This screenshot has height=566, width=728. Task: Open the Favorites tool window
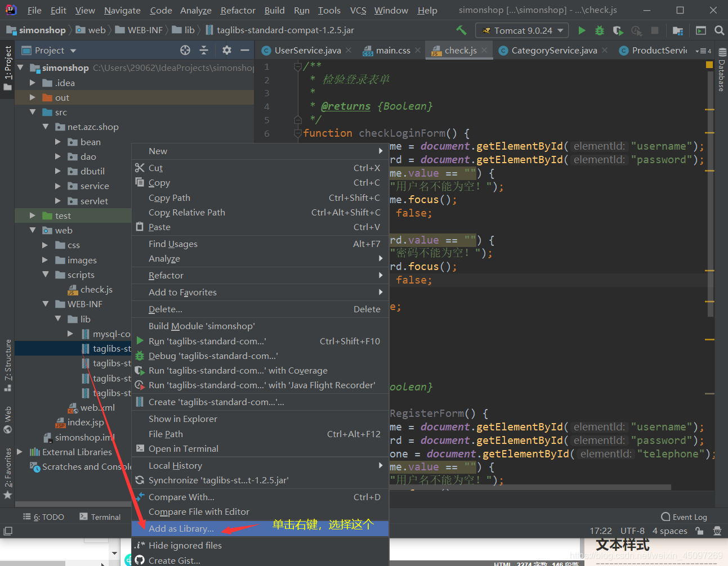point(8,473)
